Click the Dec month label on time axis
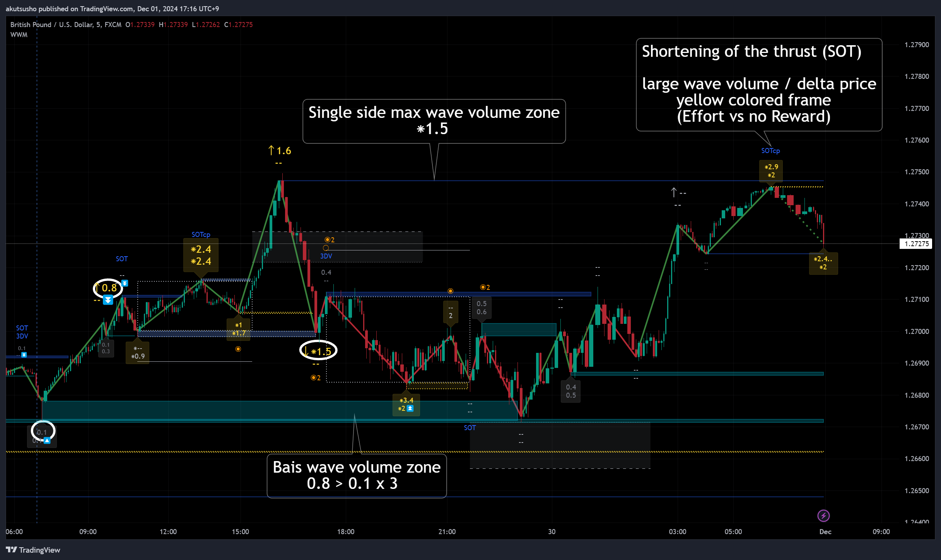The width and height of the screenshot is (941, 560). click(825, 532)
